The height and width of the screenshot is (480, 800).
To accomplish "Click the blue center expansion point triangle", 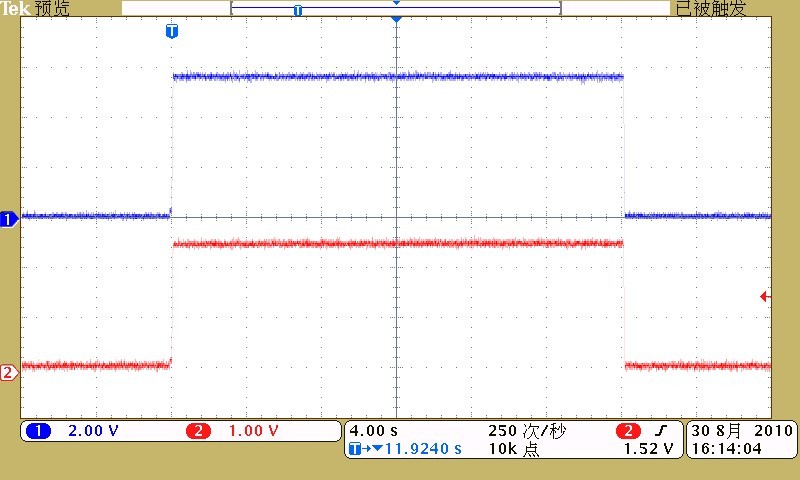I will pyautogui.click(x=396, y=20).
